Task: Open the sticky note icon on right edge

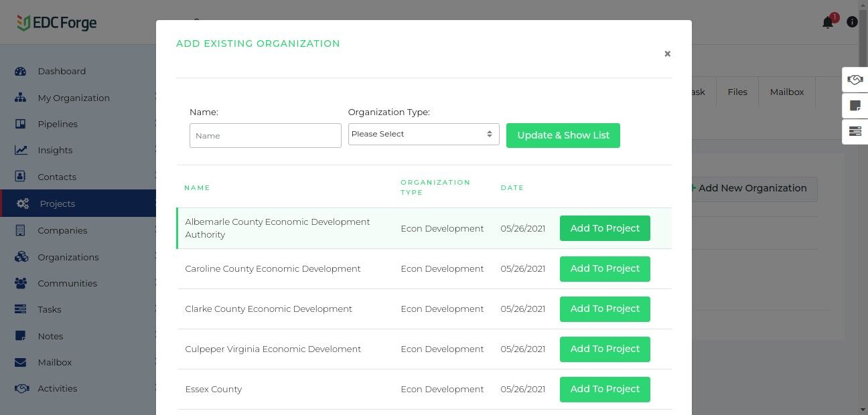Action: [x=855, y=106]
